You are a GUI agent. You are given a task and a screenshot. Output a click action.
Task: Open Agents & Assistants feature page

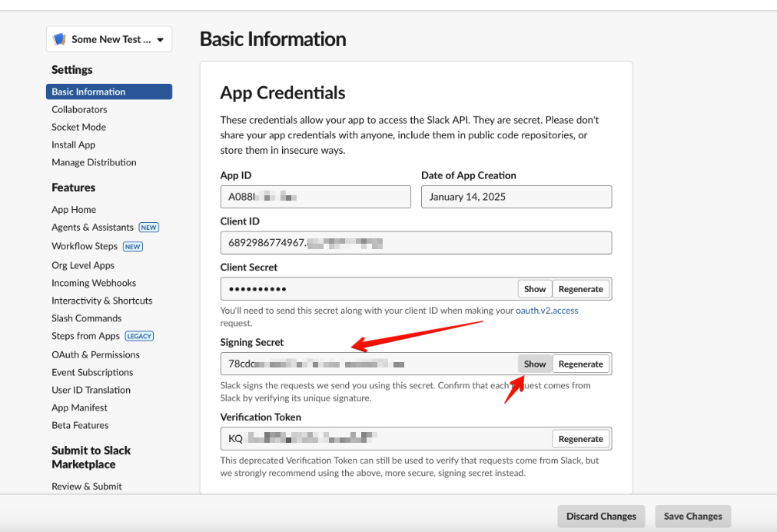click(x=92, y=228)
